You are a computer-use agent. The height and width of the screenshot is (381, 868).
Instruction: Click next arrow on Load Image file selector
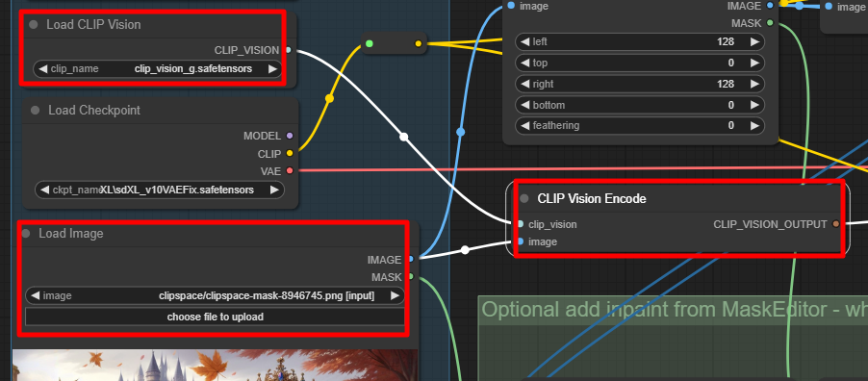tap(395, 295)
